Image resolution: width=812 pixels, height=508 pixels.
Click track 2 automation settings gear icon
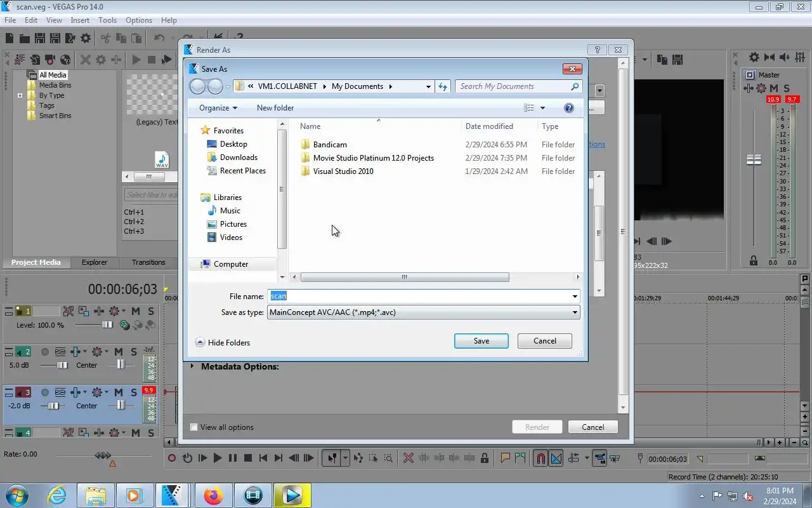point(98,352)
